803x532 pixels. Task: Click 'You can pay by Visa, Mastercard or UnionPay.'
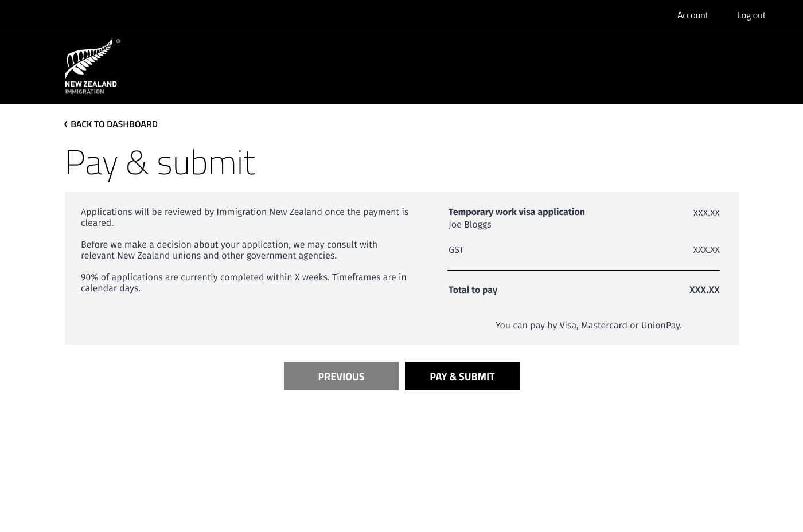click(x=588, y=326)
